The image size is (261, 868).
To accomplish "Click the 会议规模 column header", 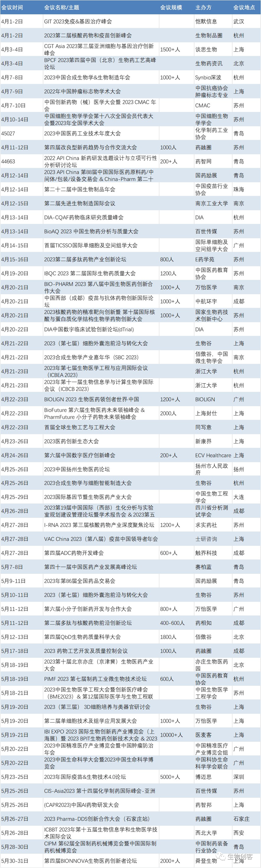I will (x=171, y=7).
